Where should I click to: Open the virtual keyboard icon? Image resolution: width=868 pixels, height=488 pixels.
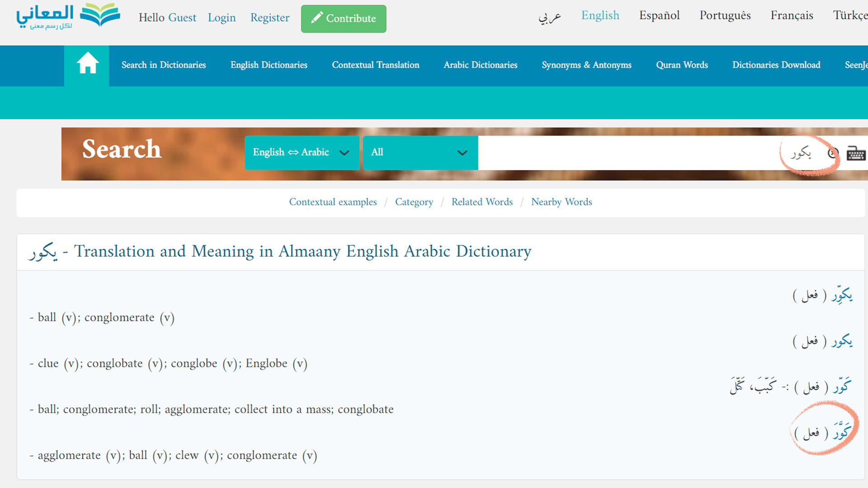tap(855, 154)
